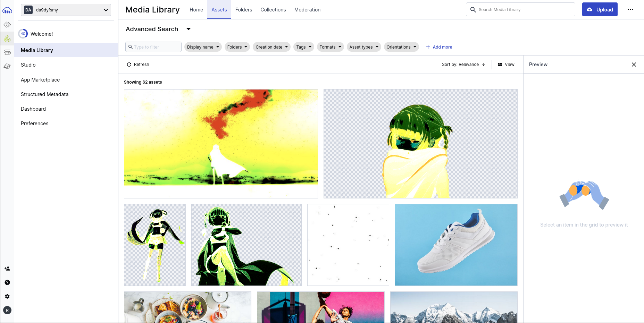The width and height of the screenshot is (644, 323).
Task: Open the Folders filter dropdown
Action: [x=237, y=47]
